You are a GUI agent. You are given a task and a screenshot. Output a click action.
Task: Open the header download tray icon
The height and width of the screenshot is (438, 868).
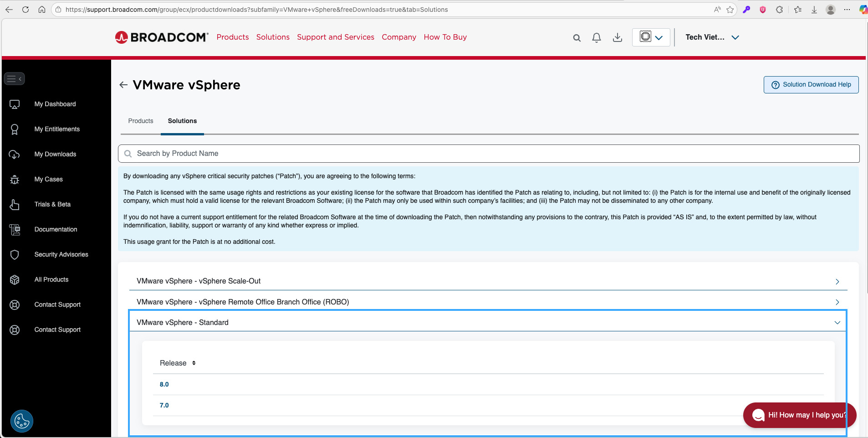[618, 37]
